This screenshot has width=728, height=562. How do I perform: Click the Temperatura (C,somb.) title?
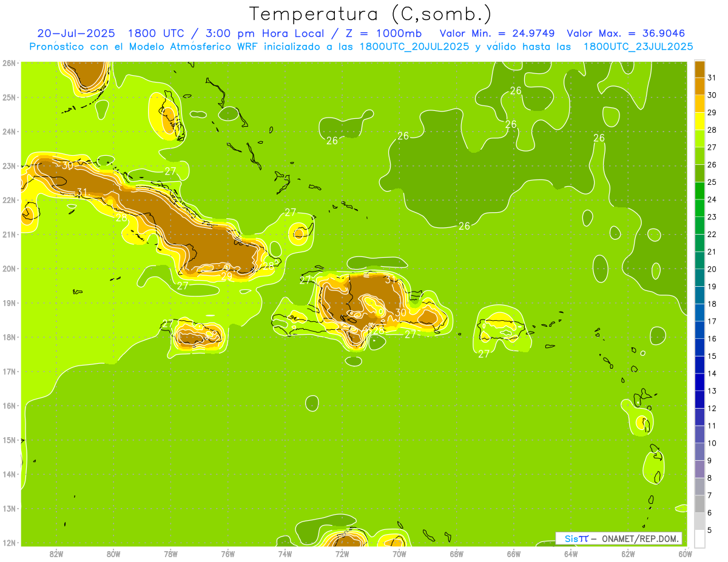(x=370, y=13)
